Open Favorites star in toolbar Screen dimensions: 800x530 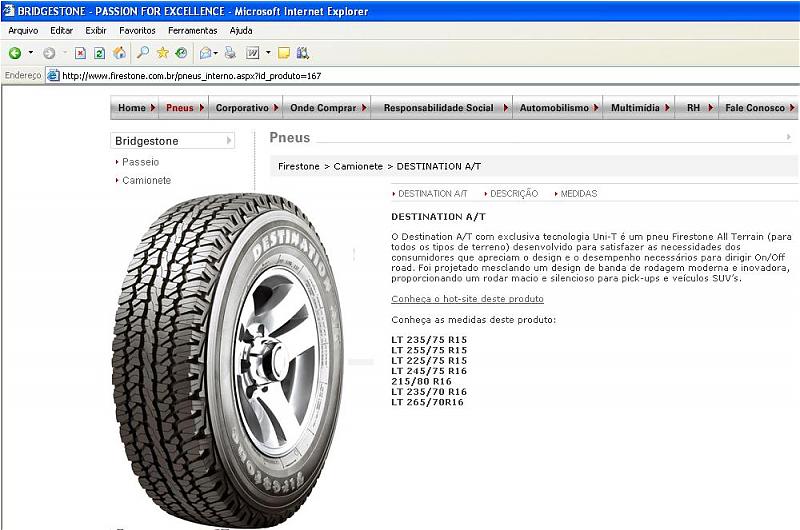coord(162,53)
